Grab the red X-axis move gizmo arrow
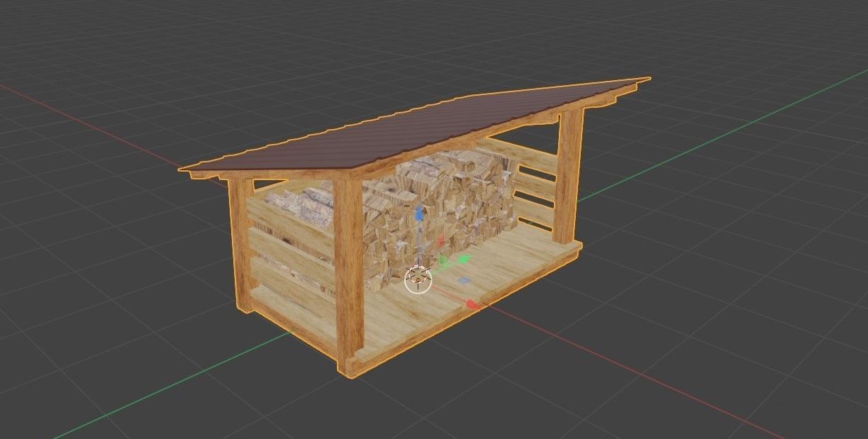Viewport: 868px width, 439px height. [x=472, y=304]
